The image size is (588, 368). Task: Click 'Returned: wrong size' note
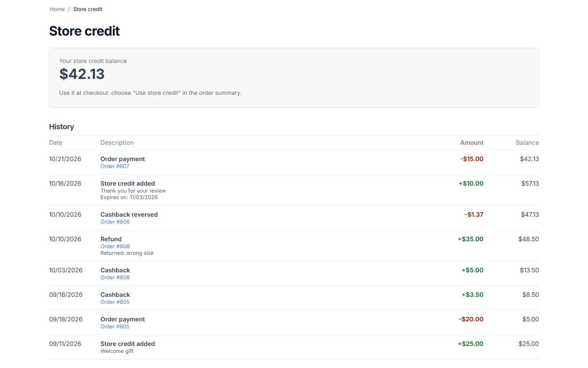pyautogui.click(x=127, y=253)
